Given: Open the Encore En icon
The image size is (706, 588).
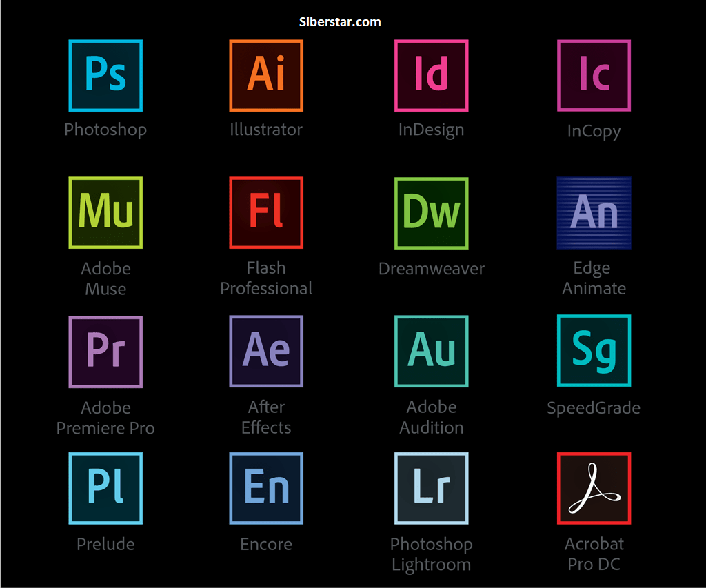Looking at the screenshot, I should pyautogui.click(x=266, y=488).
